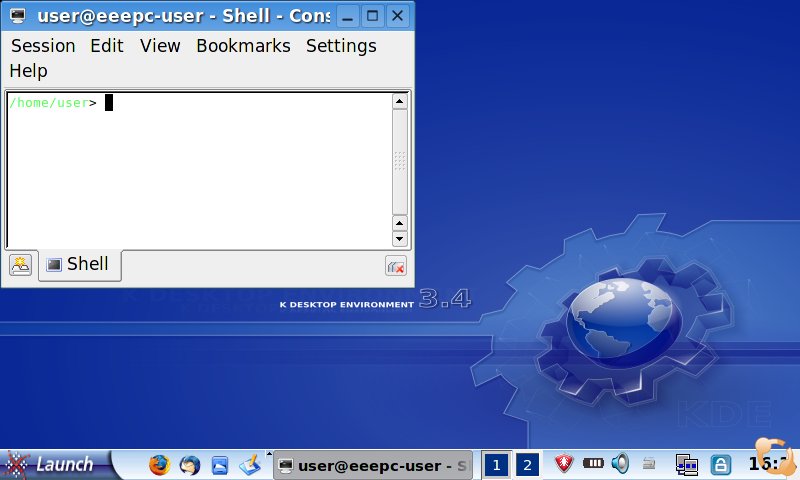The height and width of the screenshot is (480, 800).
Task: Open the Session menu
Action: (x=43, y=46)
